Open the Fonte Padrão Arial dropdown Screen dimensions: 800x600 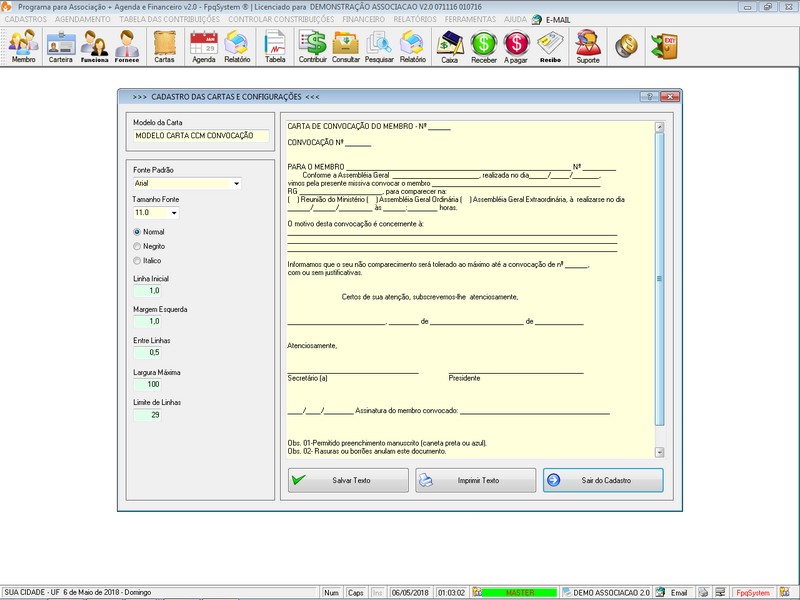coord(236,183)
